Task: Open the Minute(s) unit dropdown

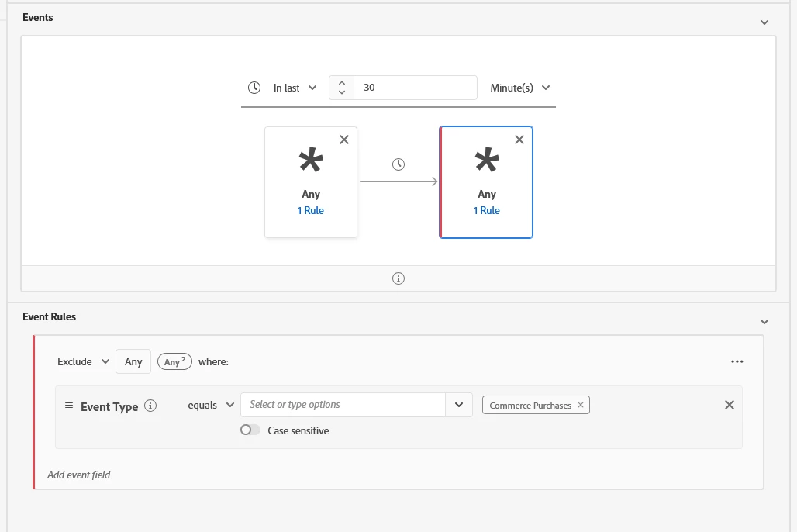Action: [519, 88]
